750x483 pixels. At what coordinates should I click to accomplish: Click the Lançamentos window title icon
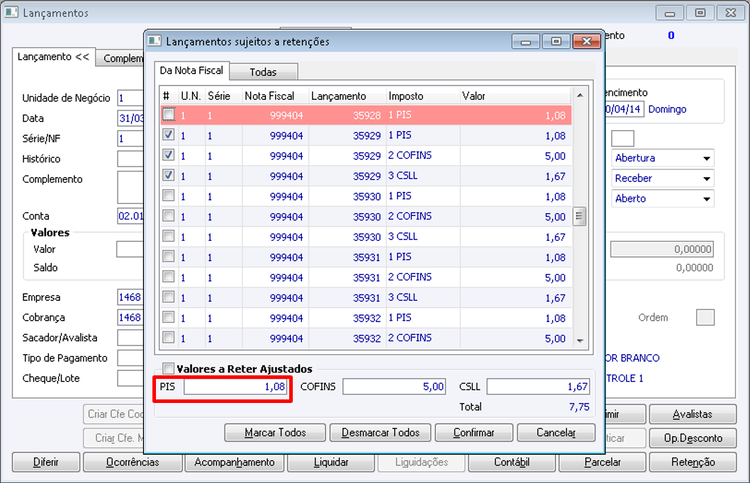point(12,12)
